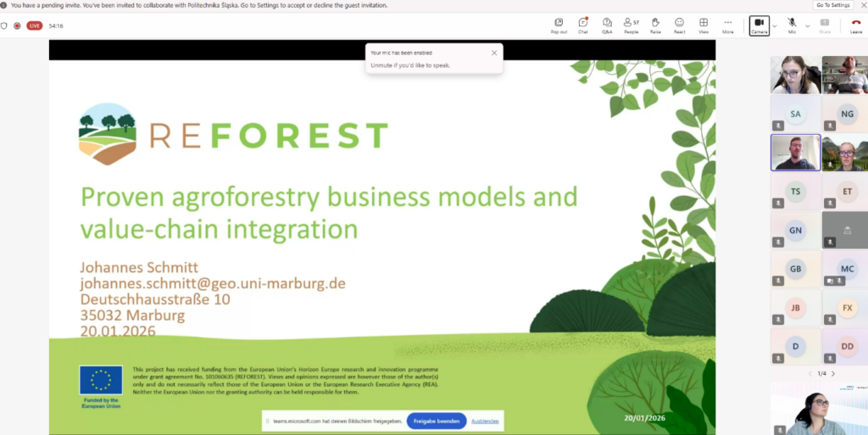Expand the Mic options dropdown arrow

pos(807,25)
